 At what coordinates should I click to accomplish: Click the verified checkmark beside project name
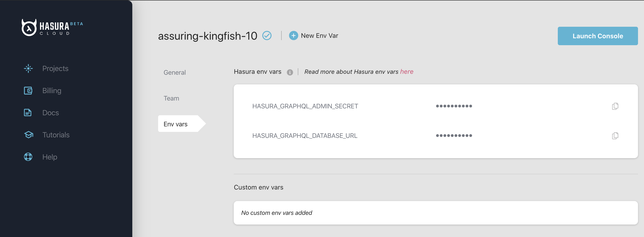(267, 36)
